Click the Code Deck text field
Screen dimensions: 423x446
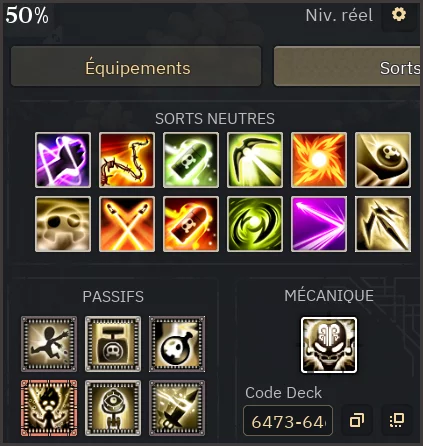[288, 421]
